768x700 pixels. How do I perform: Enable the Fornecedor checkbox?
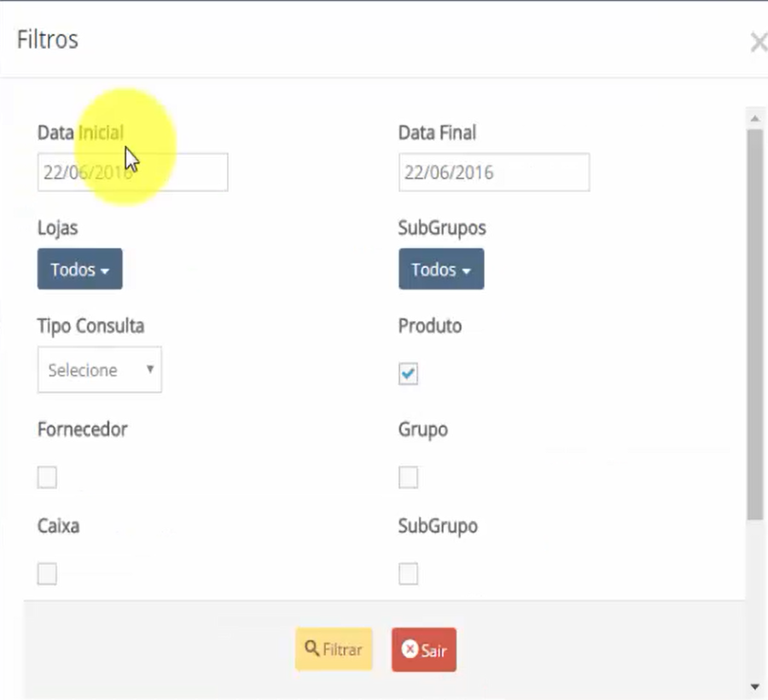[47, 477]
